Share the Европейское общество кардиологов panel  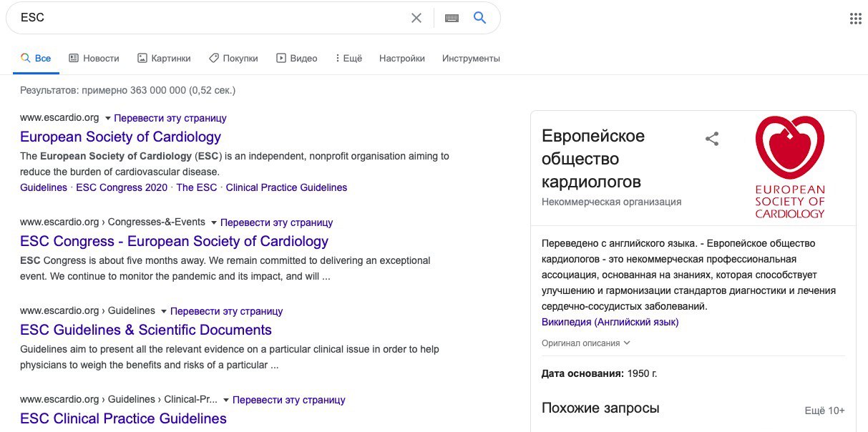click(x=712, y=139)
